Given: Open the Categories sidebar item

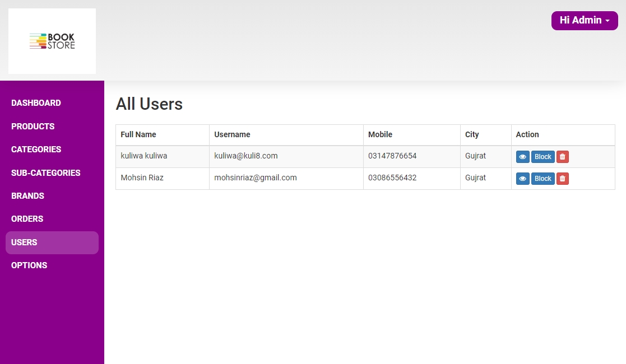Looking at the screenshot, I should 36,150.
